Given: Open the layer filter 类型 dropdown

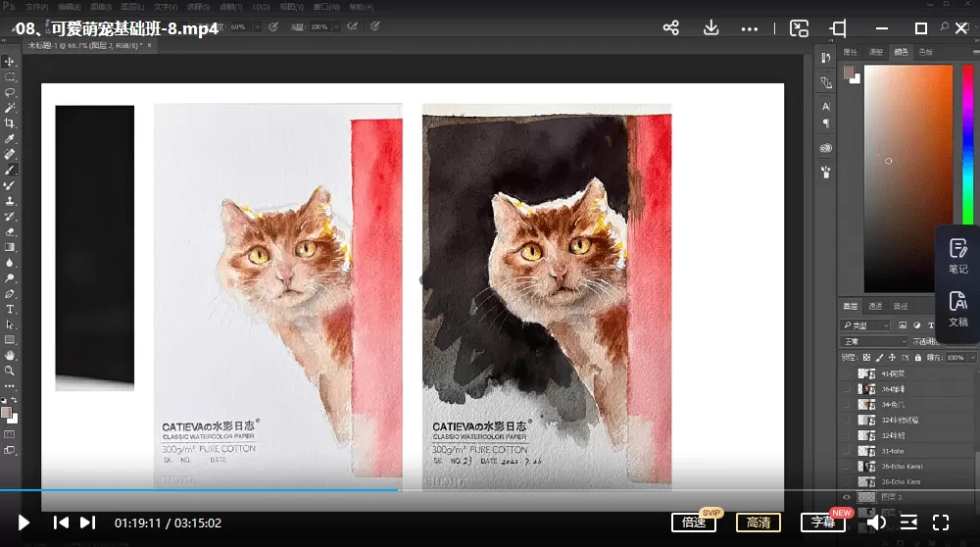Looking at the screenshot, I should (x=866, y=324).
